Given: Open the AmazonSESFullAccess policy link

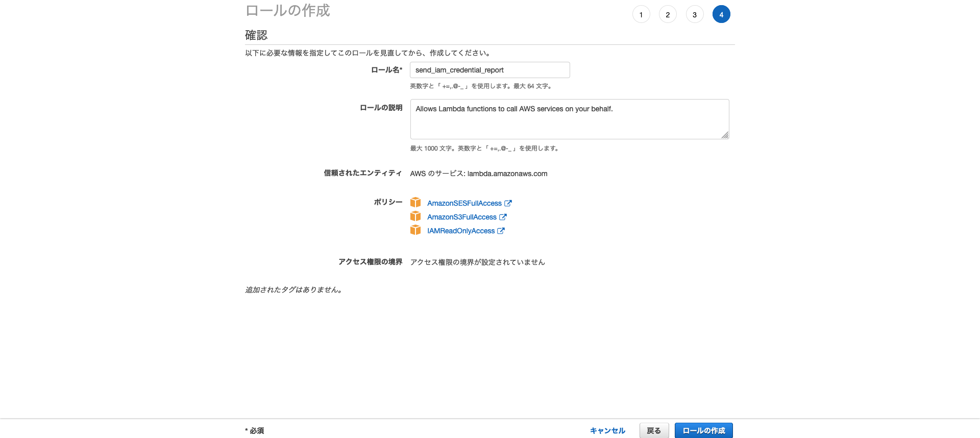Looking at the screenshot, I should click(x=464, y=203).
